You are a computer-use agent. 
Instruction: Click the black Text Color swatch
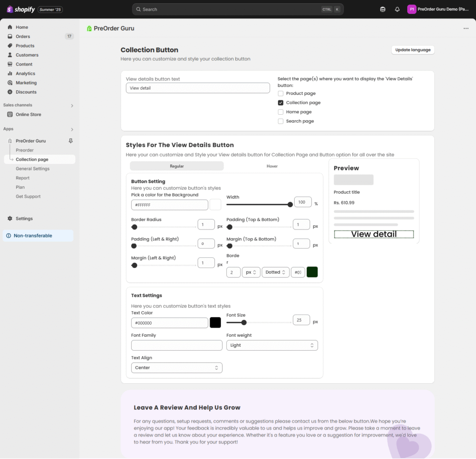click(215, 322)
